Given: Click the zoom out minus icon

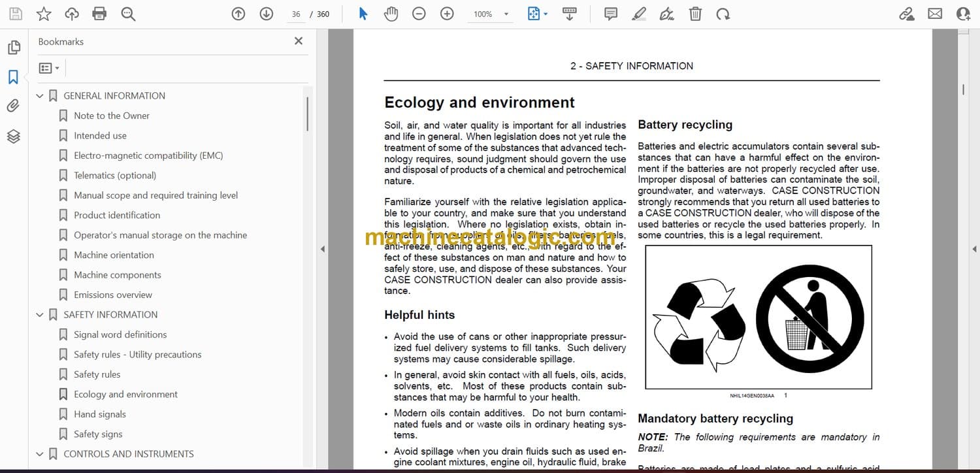Looking at the screenshot, I should (x=419, y=14).
